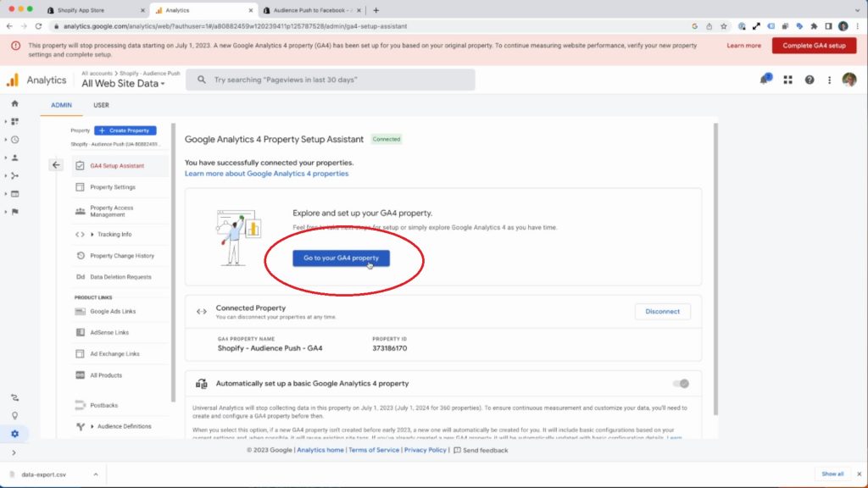This screenshot has width=868, height=488.
Task: Open the Chrome profile avatar in toolbar
Action: [843, 26]
